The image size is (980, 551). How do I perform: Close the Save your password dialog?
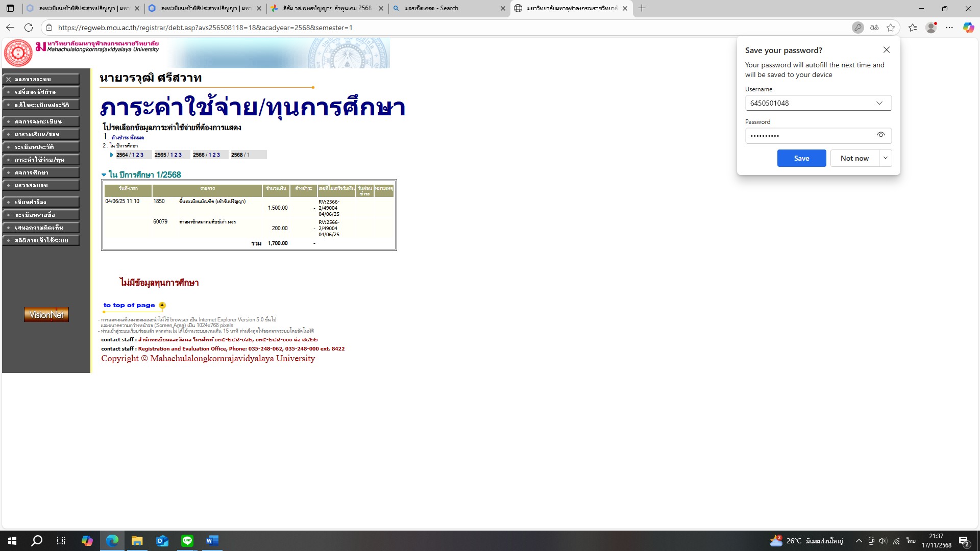[x=887, y=50]
